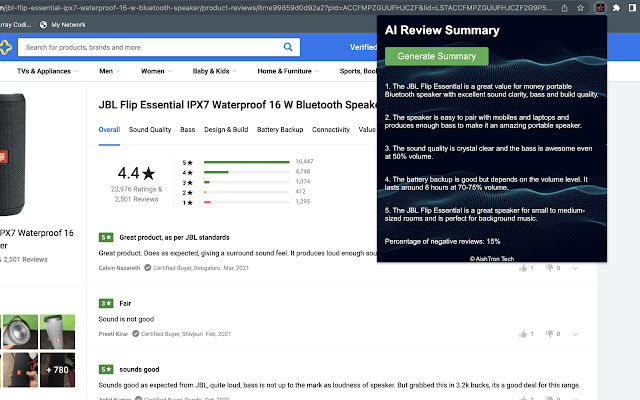Expand Home & Furniture dropdown
This screenshot has width=640, height=400.
pyautogui.click(x=288, y=71)
